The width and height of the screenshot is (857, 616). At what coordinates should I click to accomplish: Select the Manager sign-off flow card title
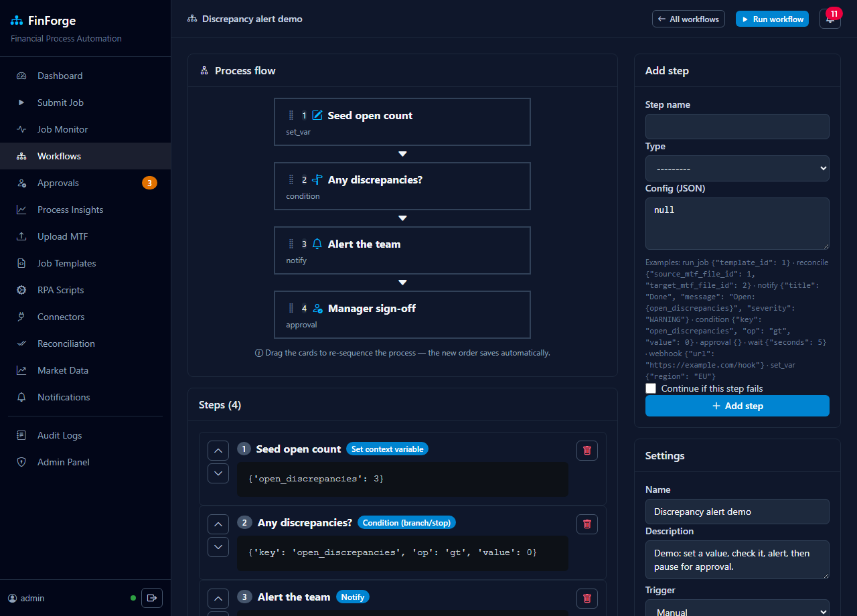pos(372,308)
